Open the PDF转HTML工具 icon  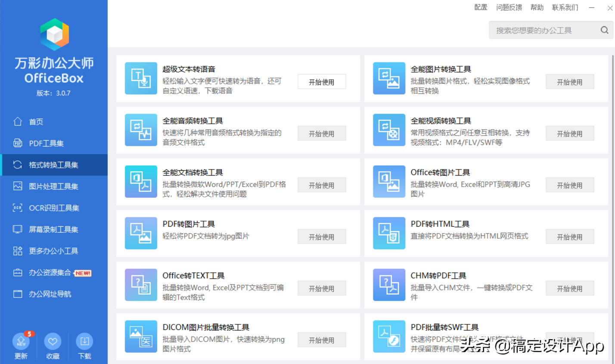click(389, 233)
